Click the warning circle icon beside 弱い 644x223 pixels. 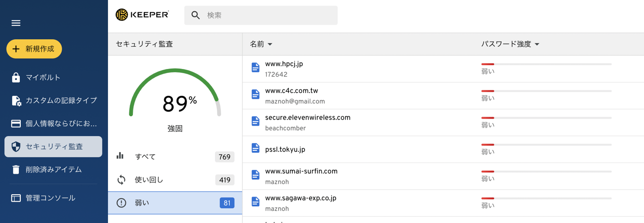pos(121,203)
